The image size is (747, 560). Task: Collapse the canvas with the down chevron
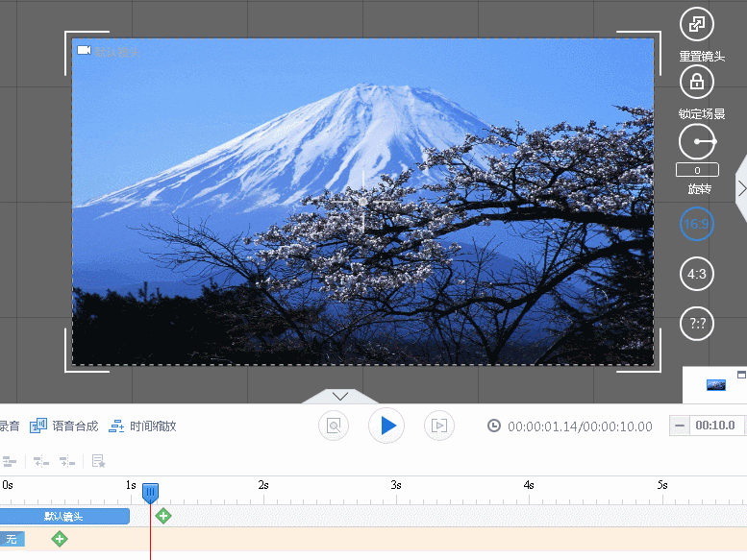340,396
